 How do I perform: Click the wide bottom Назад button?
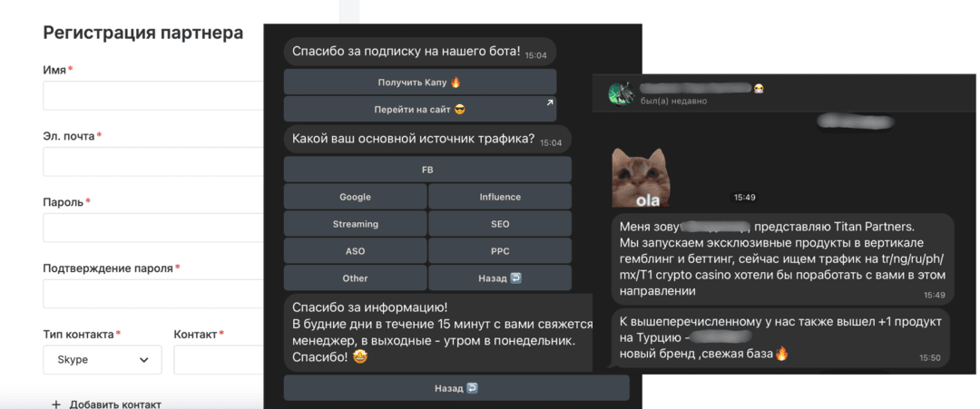coord(456,388)
